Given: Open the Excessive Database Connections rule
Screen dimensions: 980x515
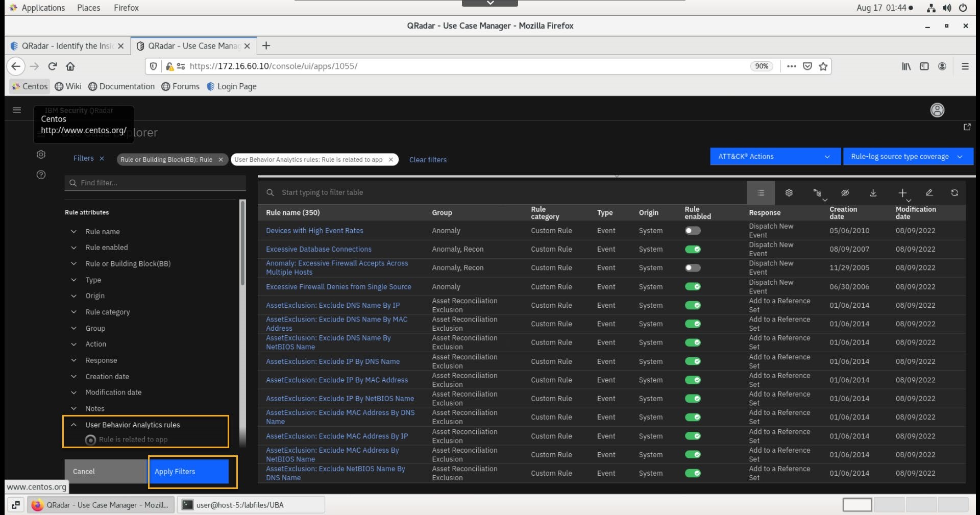Looking at the screenshot, I should 318,249.
